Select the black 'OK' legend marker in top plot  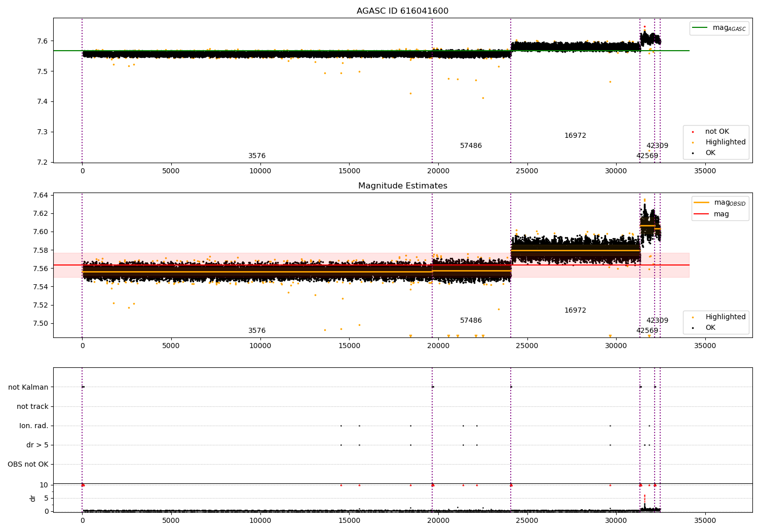pyautogui.click(x=693, y=153)
